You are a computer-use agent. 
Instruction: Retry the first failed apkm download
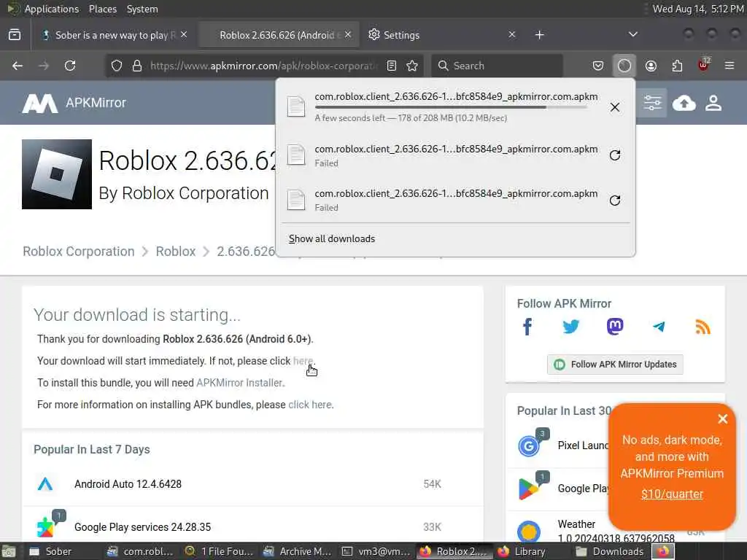click(x=615, y=155)
